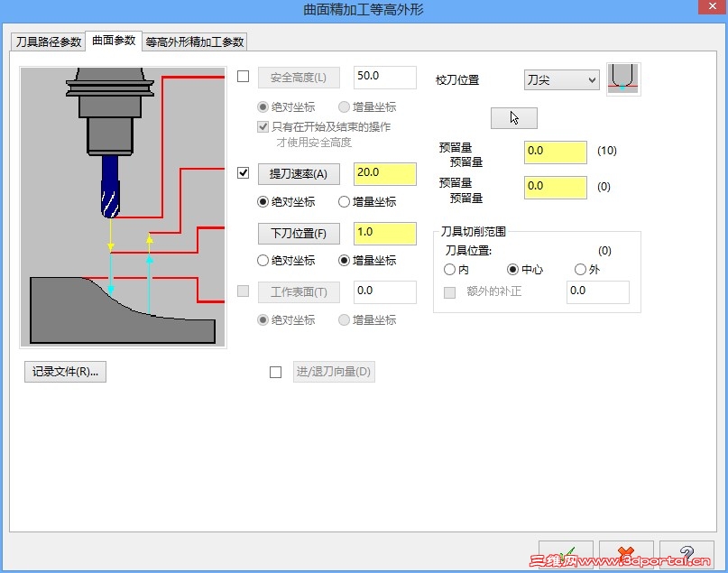This screenshot has width=728, height=573.
Task: Select 增量坐标 radio under 安全高度
Action: [344, 107]
